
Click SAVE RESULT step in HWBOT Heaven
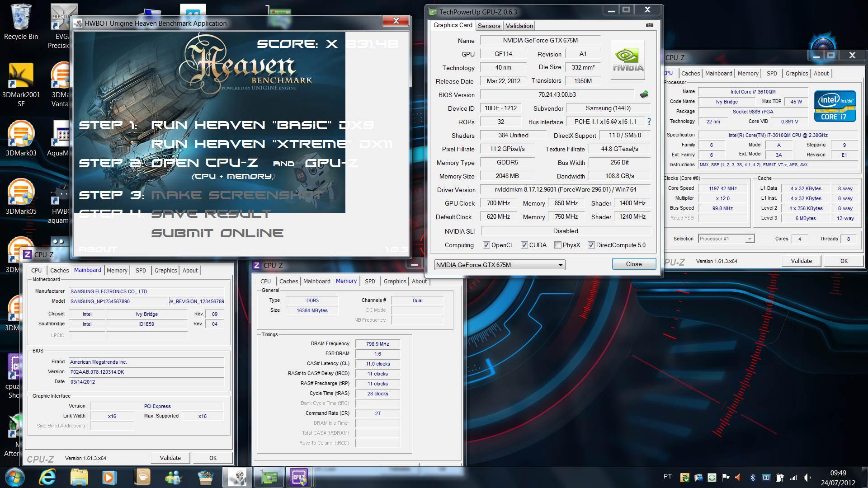click(x=211, y=214)
